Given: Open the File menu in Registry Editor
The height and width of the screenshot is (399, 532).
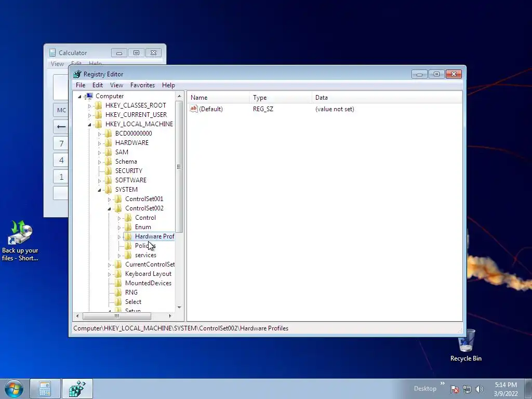Looking at the screenshot, I should click(x=81, y=85).
